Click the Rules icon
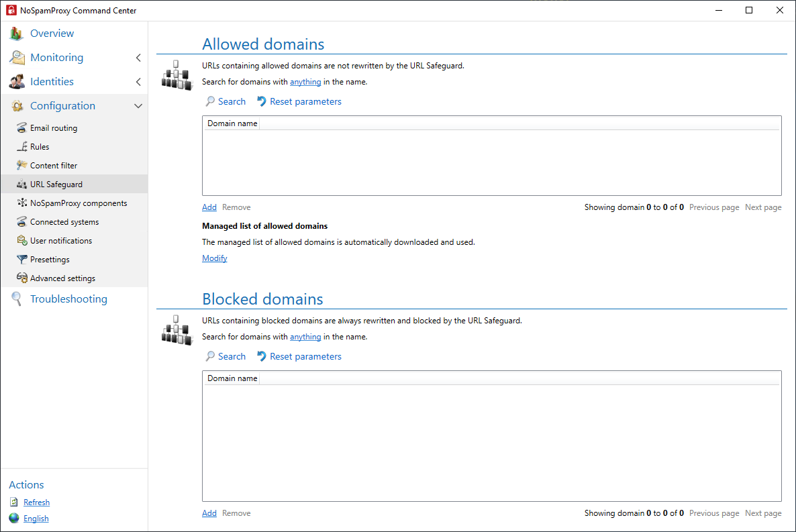796x532 pixels. point(22,147)
